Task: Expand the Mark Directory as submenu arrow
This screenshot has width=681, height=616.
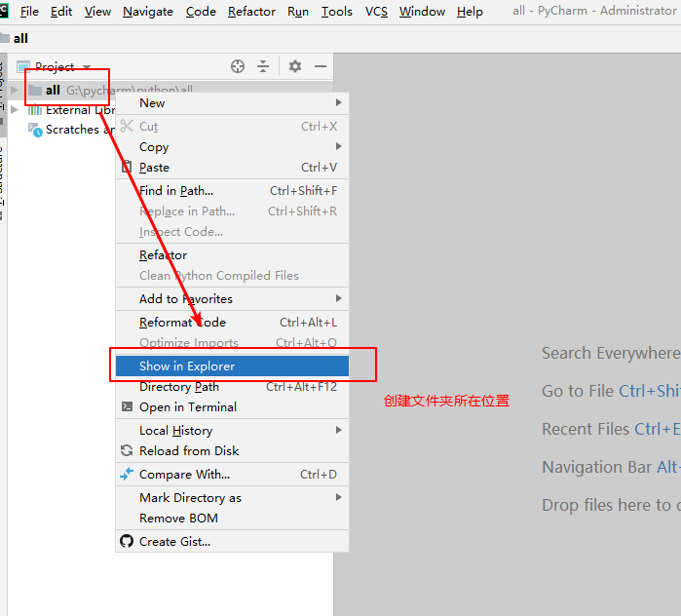Action: [339, 497]
